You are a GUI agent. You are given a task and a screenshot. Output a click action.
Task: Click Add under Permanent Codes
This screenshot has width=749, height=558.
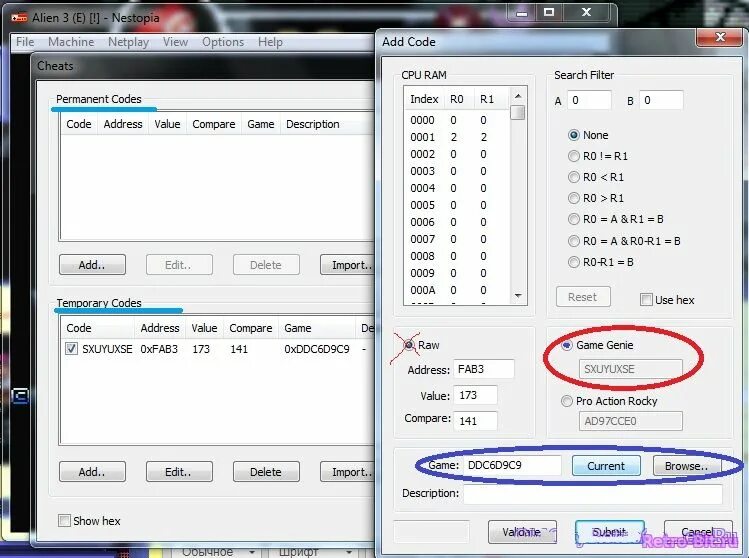92,265
